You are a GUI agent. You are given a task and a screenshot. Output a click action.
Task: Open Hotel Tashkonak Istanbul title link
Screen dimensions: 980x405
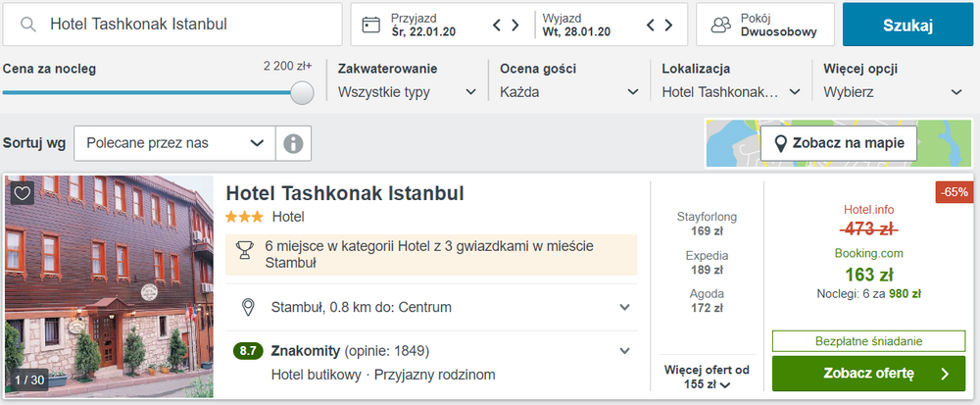[345, 193]
